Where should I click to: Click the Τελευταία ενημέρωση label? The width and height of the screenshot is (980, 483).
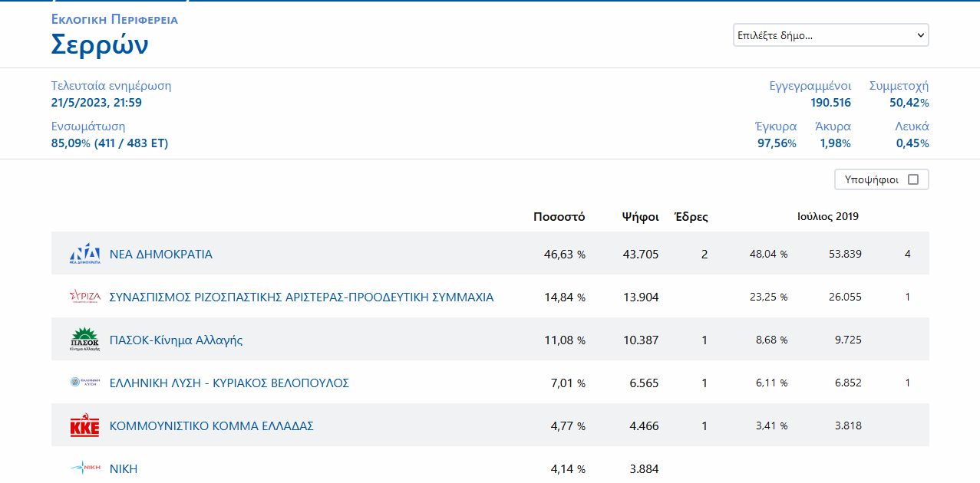(x=111, y=86)
